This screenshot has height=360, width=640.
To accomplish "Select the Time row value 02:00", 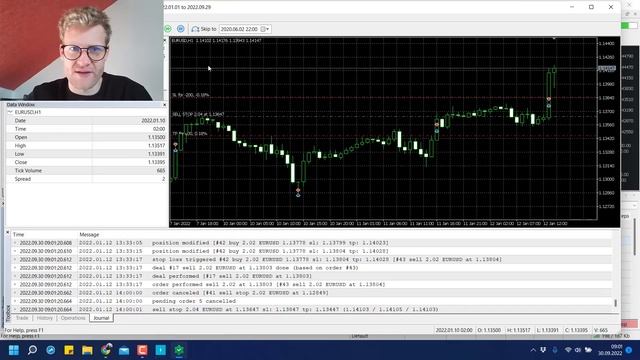I will click(158, 129).
